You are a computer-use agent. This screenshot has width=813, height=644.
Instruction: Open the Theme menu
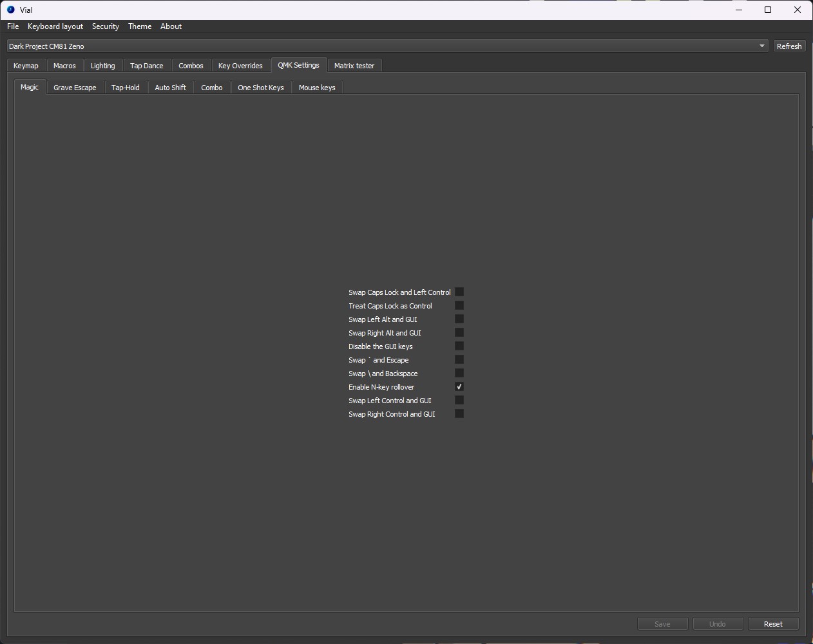tap(140, 26)
